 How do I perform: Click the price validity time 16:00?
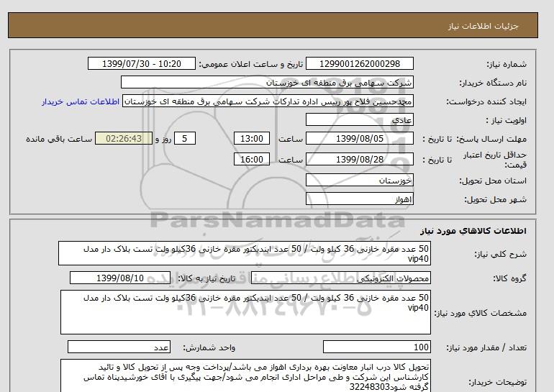tap(253, 160)
